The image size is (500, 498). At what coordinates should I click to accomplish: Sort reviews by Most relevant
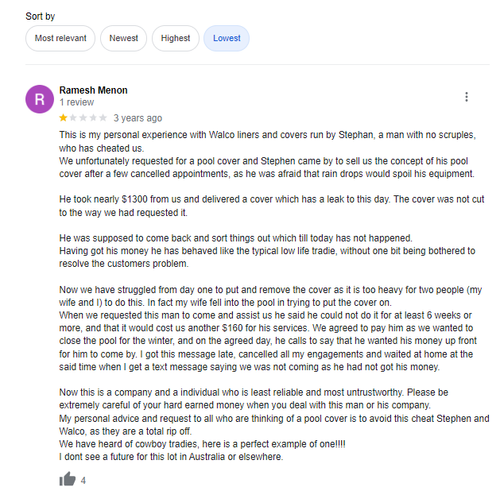60,38
